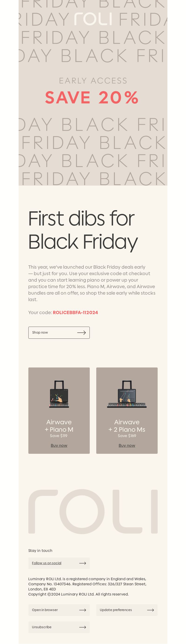Buy now the Airwave + 2 Piano Ms bundle
This screenshot has width=186, height=644.
[127, 445]
